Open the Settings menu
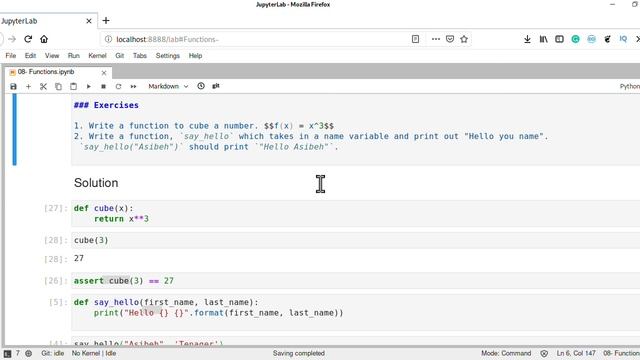640x360 pixels. click(x=167, y=56)
